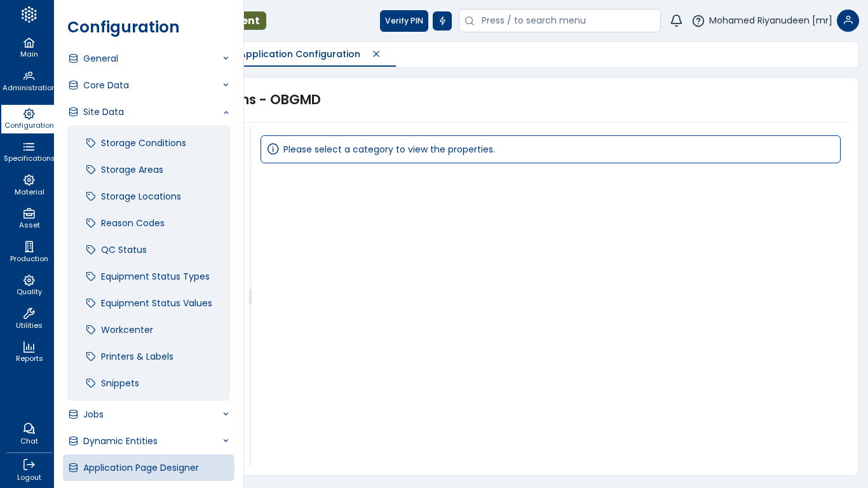Click the lightning bolt quick action button
This screenshot has height=488, width=868.
pyautogui.click(x=442, y=21)
